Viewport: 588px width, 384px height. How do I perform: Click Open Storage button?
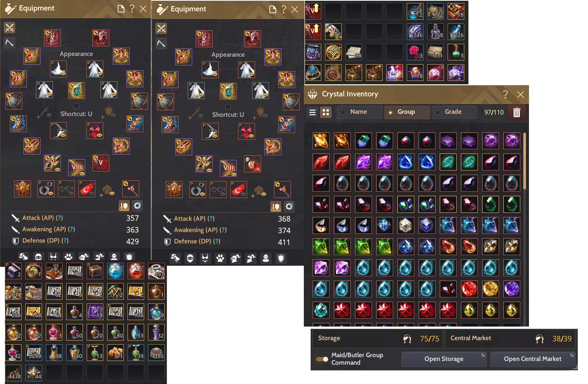coord(444,359)
